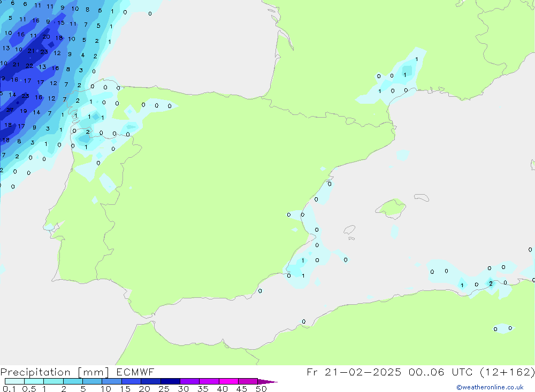This screenshot has height=392, width=535.
Task: Open the weatheronline.co.uk copyright link
Action: pos(490,387)
